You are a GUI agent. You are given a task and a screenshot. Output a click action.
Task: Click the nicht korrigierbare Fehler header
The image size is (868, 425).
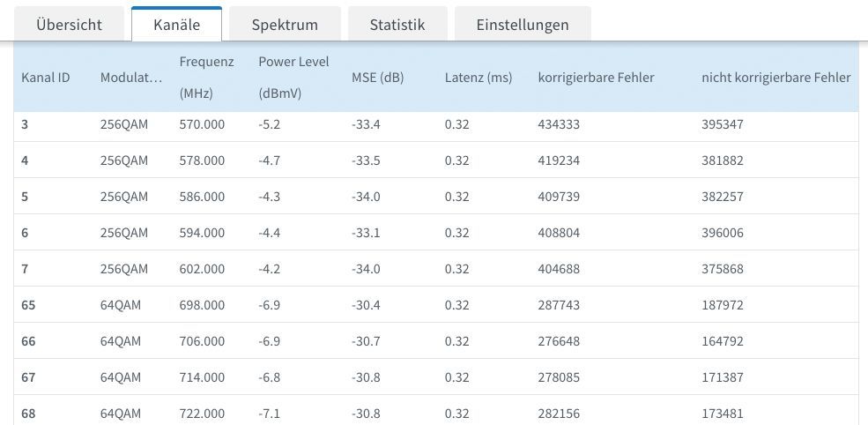click(775, 78)
